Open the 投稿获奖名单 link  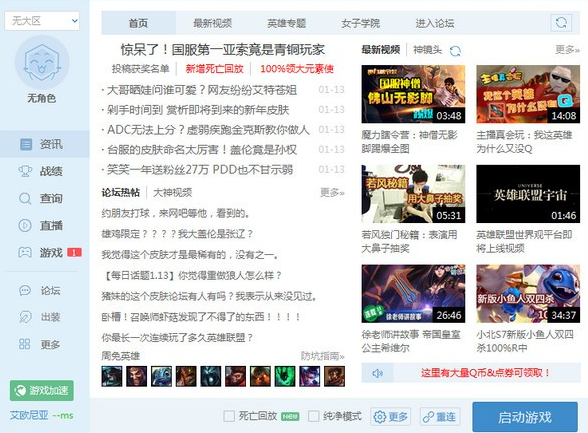(141, 69)
